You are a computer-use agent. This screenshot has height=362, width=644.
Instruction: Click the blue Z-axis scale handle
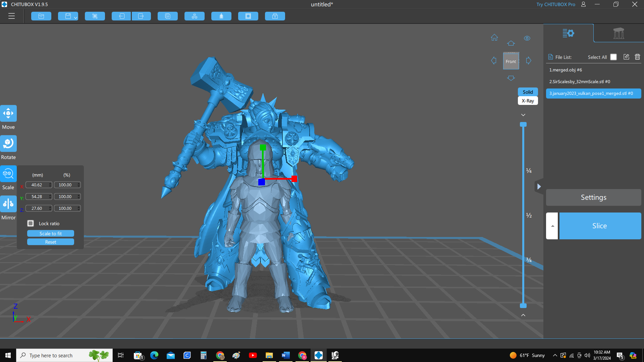point(262,182)
